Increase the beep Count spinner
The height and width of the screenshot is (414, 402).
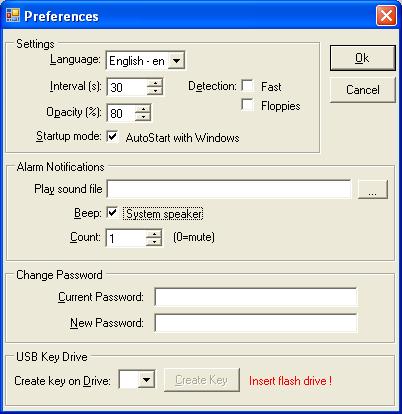[154, 234]
